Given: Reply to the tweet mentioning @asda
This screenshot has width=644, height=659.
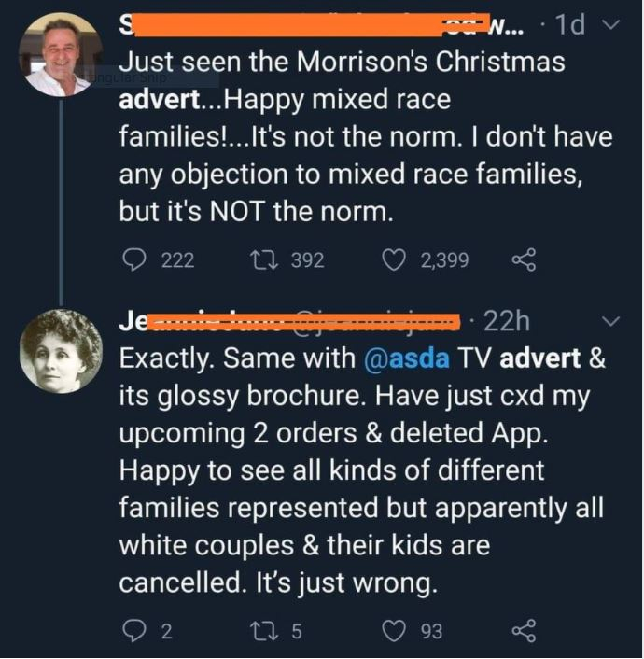Looking at the screenshot, I should (x=133, y=632).
